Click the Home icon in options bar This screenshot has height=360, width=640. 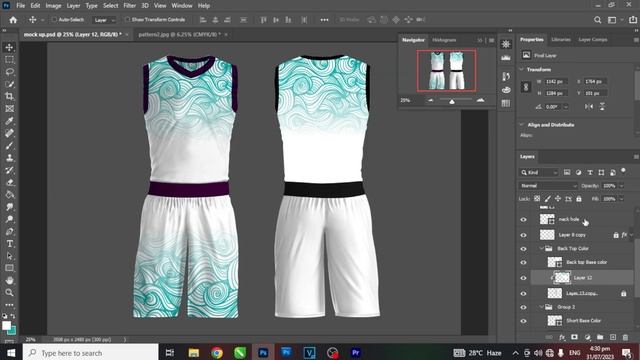[x=13, y=20]
